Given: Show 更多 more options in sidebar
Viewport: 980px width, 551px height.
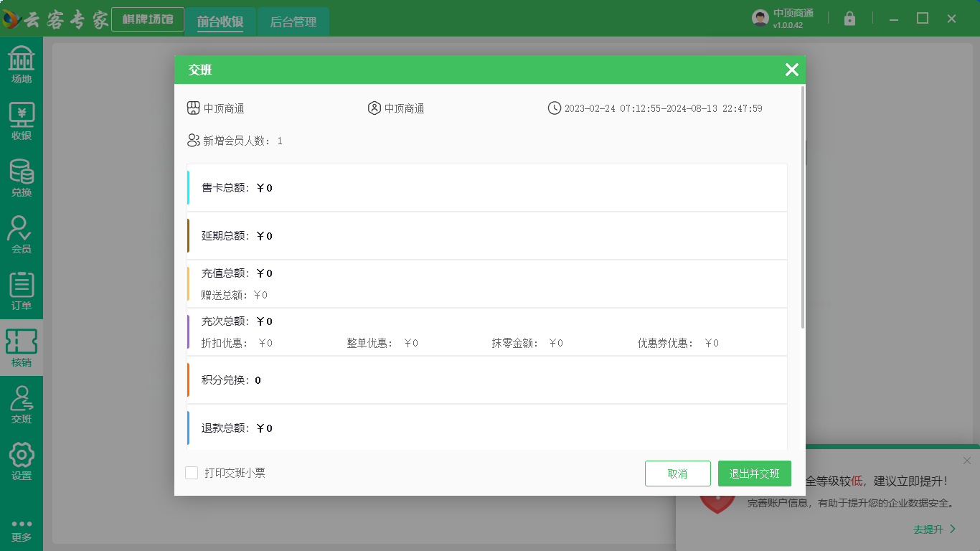Looking at the screenshot, I should tap(22, 529).
